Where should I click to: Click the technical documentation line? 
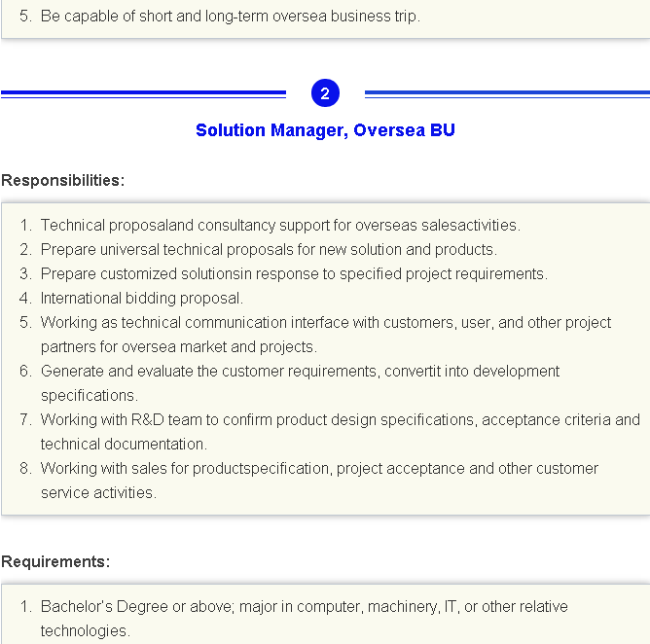(124, 445)
